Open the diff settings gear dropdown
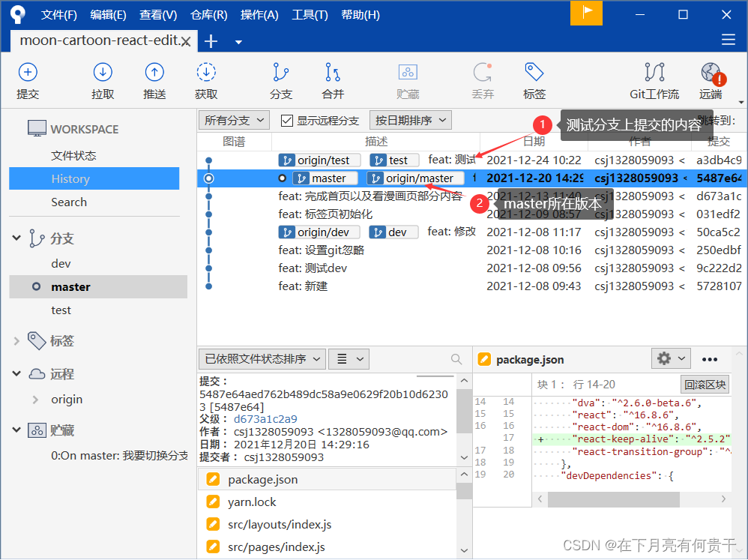The image size is (748, 560). pos(671,358)
